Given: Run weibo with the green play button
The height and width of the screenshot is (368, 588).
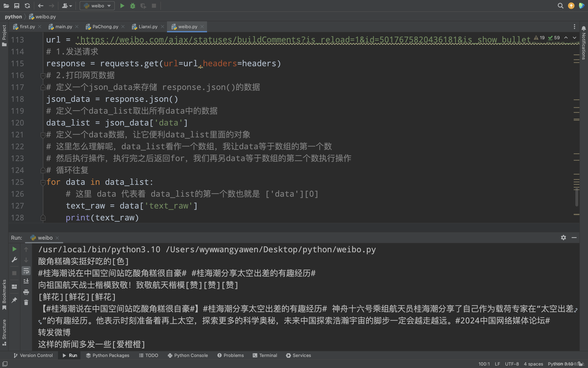Looking at the screenshot, I should pos(122,6).
